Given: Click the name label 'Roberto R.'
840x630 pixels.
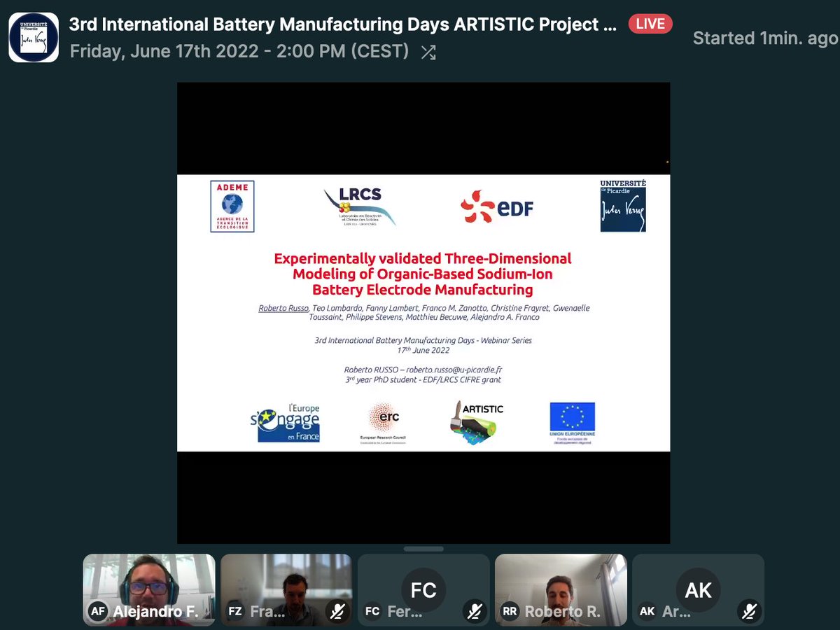Looking at the screenshot, I should pyautogui.click(x=563, y=612).
